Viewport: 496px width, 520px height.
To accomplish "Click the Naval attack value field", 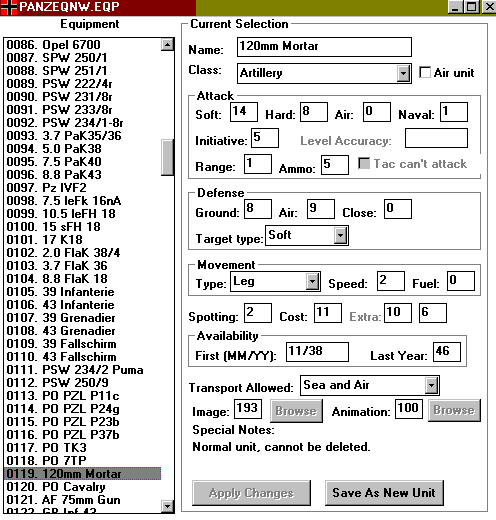I will coord(454,112).
